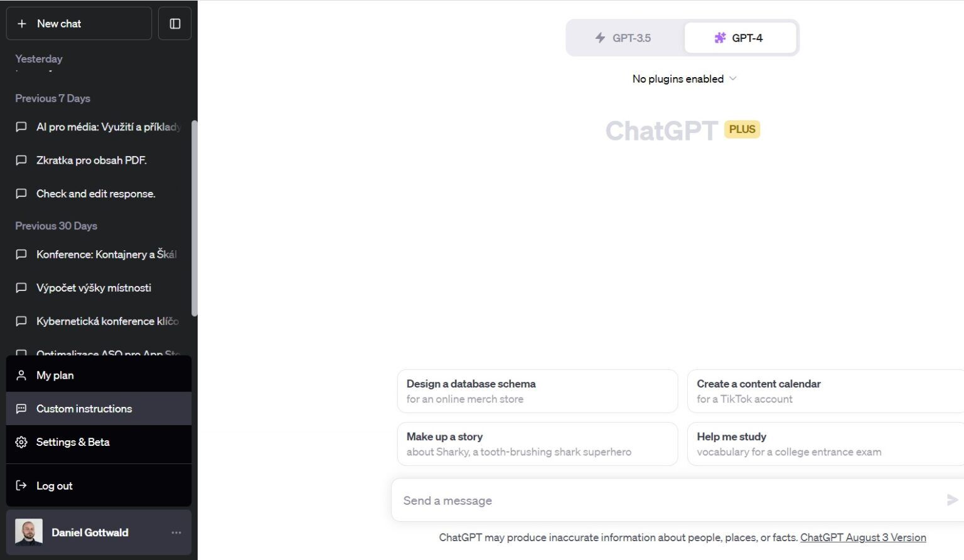The height and width of the screenshot is (560, 964).
Task: Click the Custom instructions speech-bubble icon
Action: coord(22,408)
